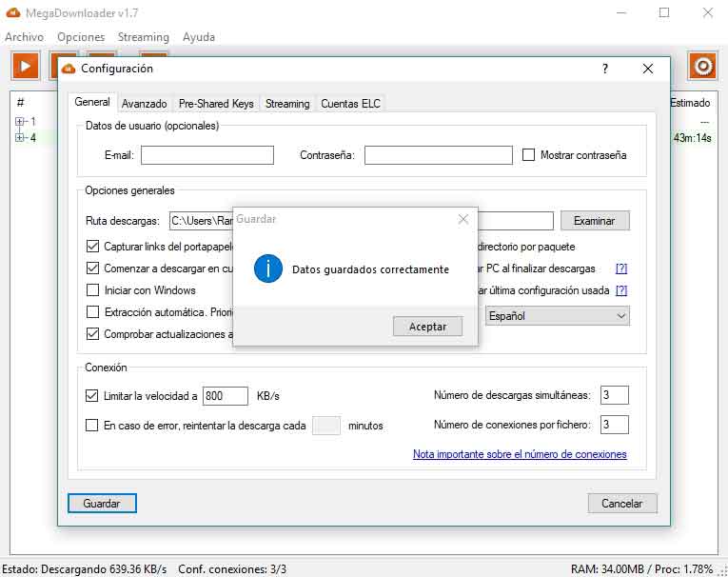
Task: Expand tree item 4 in download list
Action: [x=20, y=138]
